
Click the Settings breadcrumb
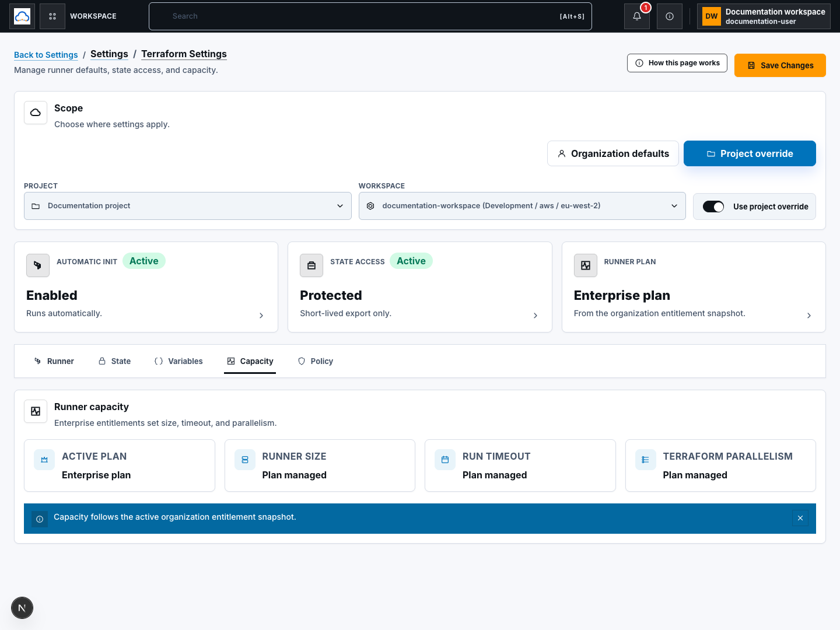tap(109, 54)
